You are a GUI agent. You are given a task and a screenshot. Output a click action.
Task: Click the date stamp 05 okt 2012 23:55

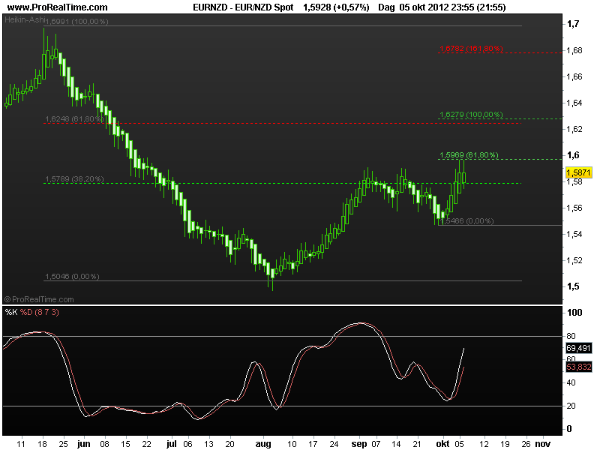pyautogui.click(x=436, y=7)
